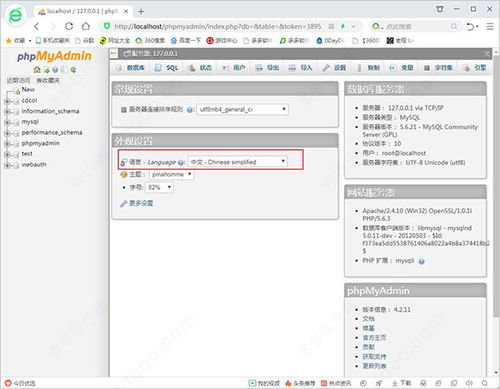Screen dimensions: 500x389
Task: Expand the information_schema database node
Action: point(7,112)
